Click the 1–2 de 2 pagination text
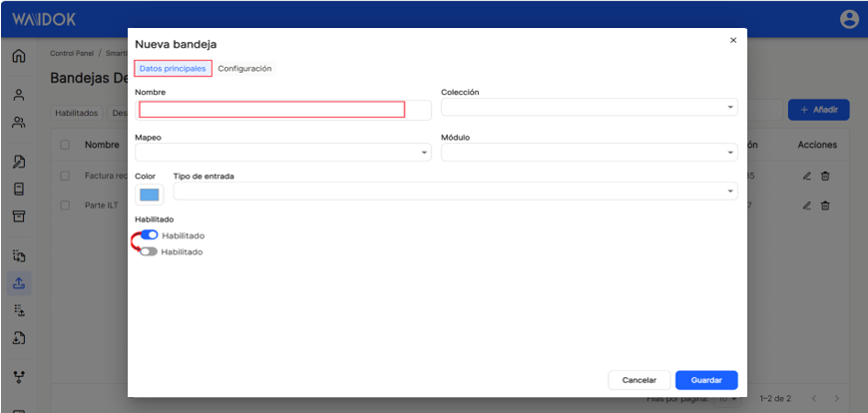The image size is (868, 413). 775,399
